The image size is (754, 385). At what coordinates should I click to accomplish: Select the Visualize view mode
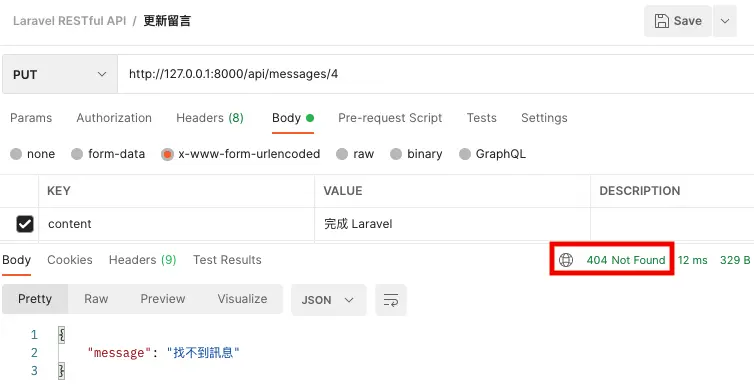click(242, 299)
